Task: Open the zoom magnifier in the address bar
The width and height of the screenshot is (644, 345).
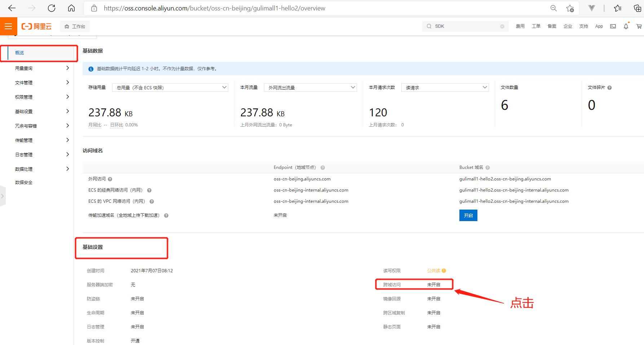Action: [553, 8]
